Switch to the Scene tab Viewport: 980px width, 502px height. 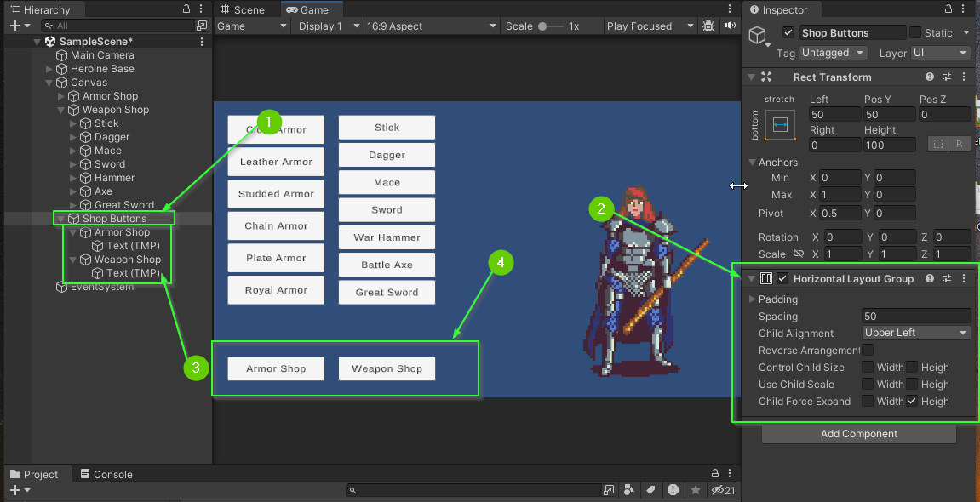243,9
